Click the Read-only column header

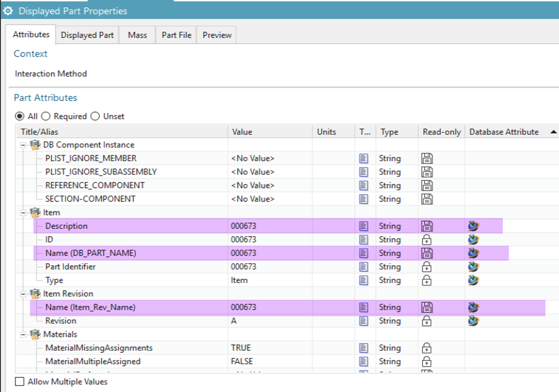click(x=441, y=132)
